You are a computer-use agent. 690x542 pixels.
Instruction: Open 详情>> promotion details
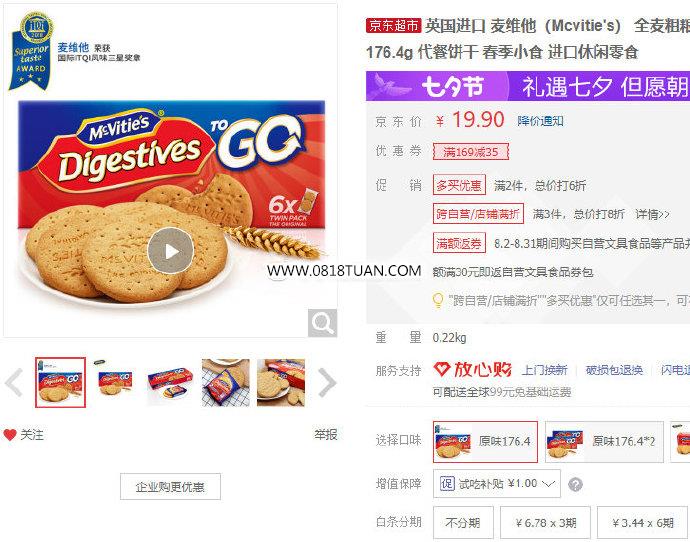652,214
